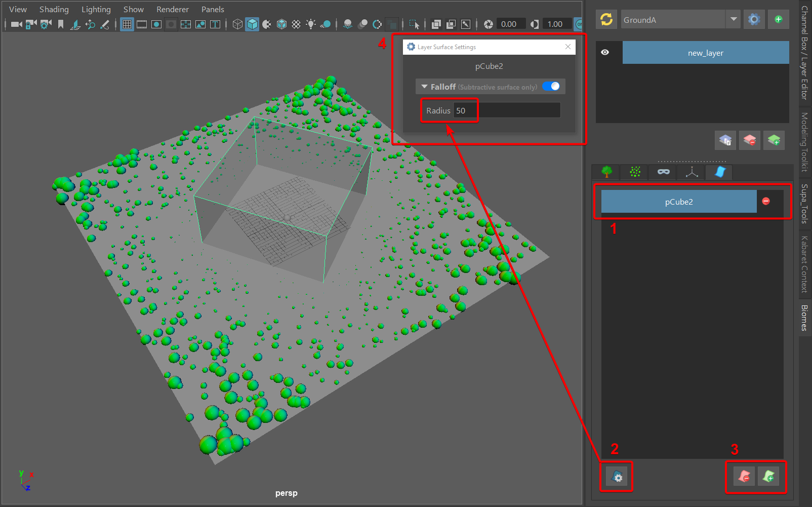The image size is (812, 507).
Task: Open the Renderer menu
Action: (173, 9)
